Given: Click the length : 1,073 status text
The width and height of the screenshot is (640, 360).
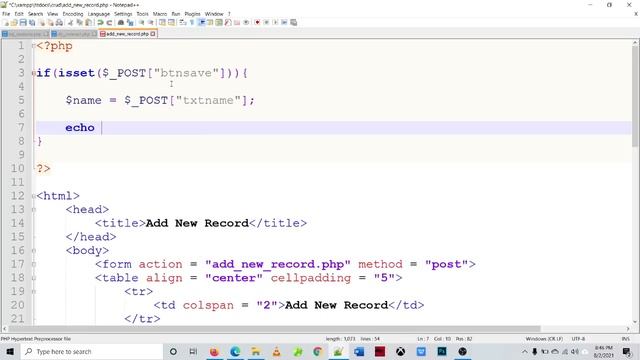Looking at the screenshot, I should (x=340, y=339).
